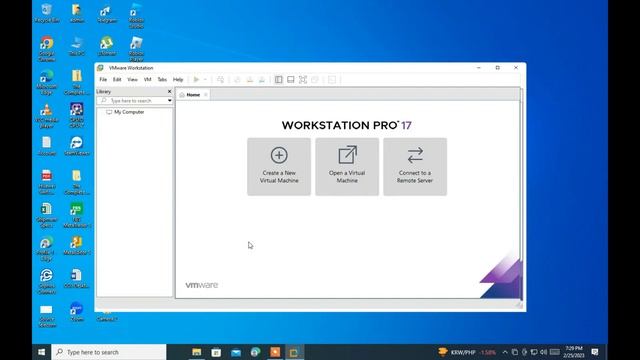The height and width of the screenshot is (360, 640).
Task: Select the This PC desktop icon
Action: tap(76, 46)
